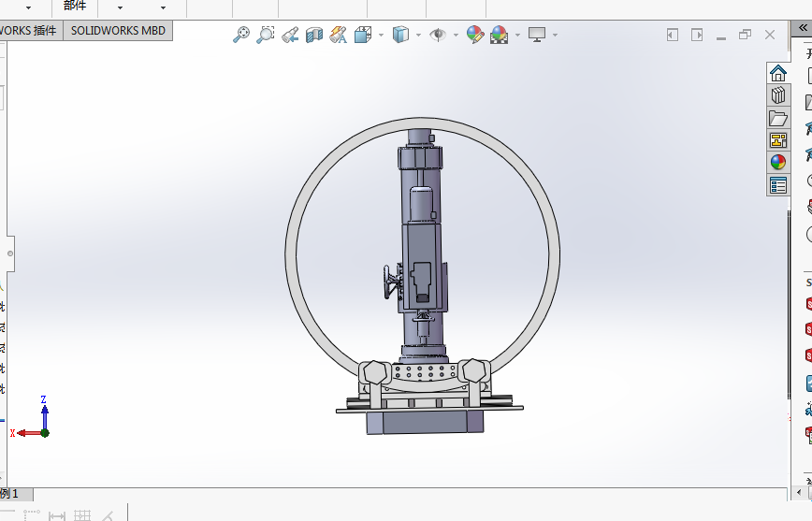Image resolution: width=812 pixels, height=521 pixels.
Task: Open the View Palette task pane tab
Action: (x=777, y=140)
